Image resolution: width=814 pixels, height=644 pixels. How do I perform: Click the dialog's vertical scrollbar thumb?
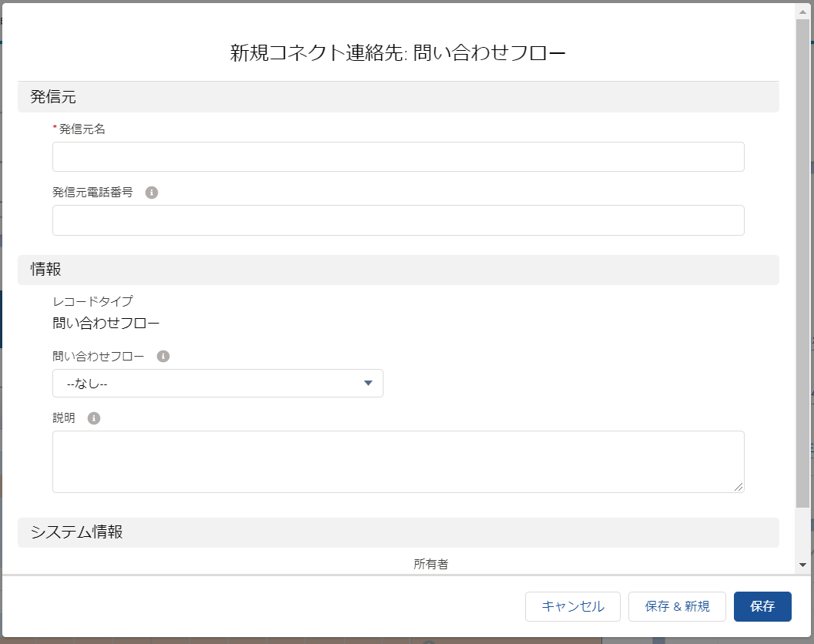tap(803, 262)
